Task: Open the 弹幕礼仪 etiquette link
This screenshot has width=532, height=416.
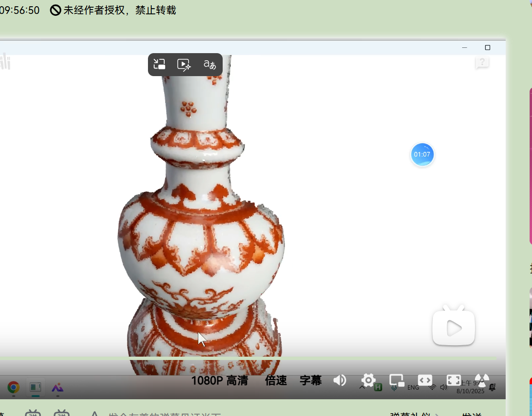Action: tap(414, 414)
